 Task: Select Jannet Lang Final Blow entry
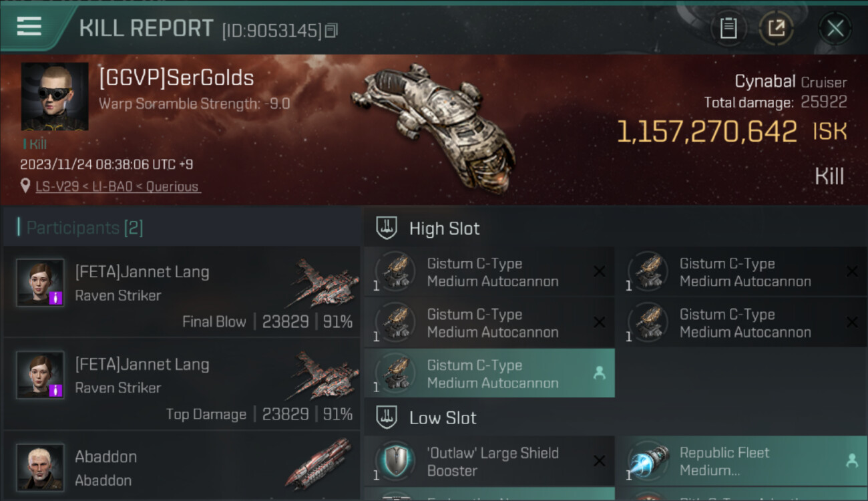(x=182, y=292)
